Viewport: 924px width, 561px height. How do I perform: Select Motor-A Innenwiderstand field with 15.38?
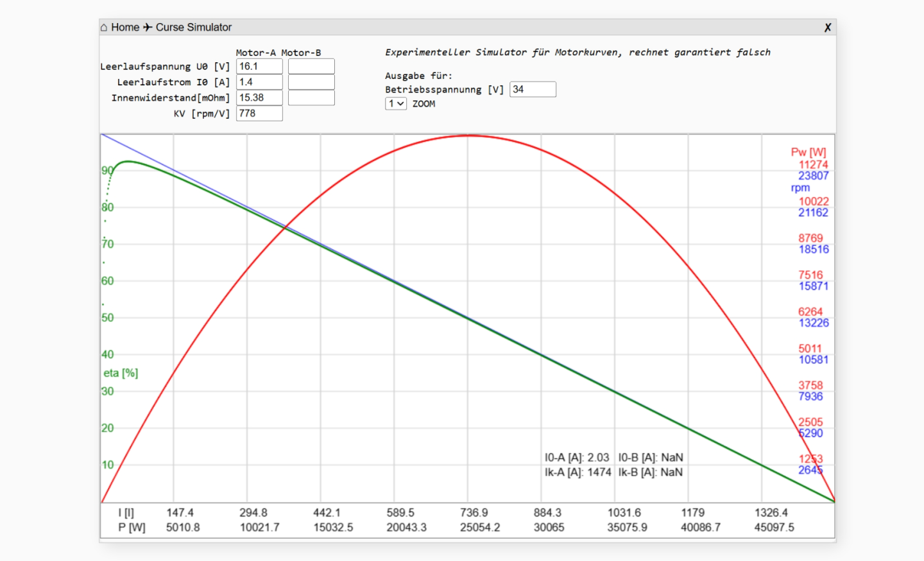[259, 98]
